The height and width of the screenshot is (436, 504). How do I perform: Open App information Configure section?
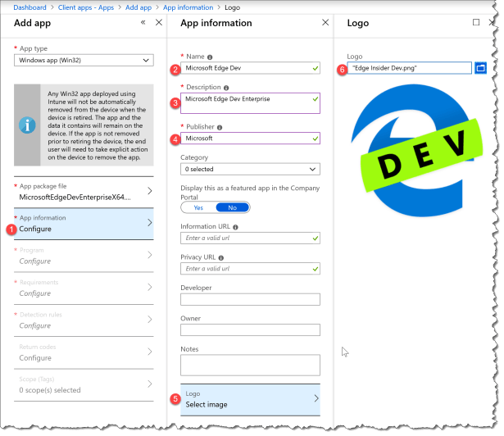tap(84, 224)
